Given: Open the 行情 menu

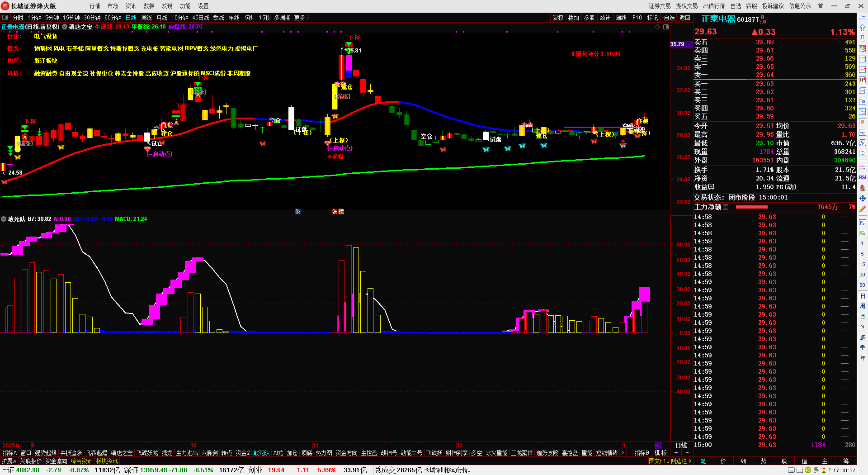Looking at the screenshot, I should pos(95,6).
